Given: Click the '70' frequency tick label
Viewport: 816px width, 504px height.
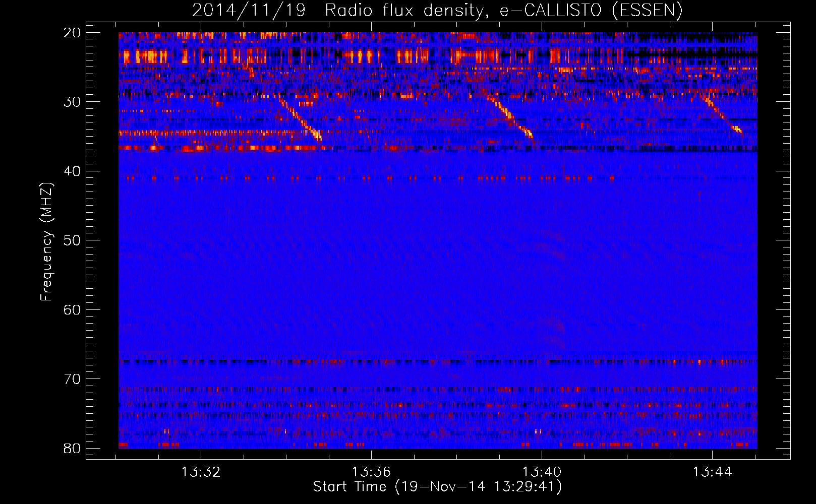Looking at the screenshot, I should tap(72, 379).
